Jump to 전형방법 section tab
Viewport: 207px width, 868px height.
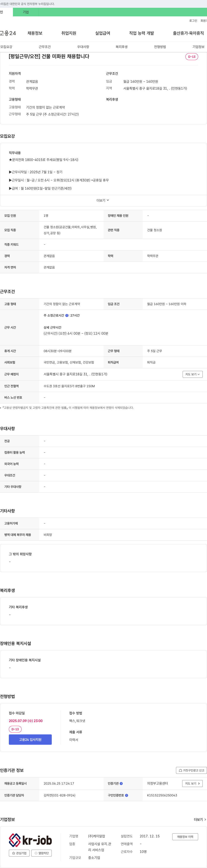160,47
